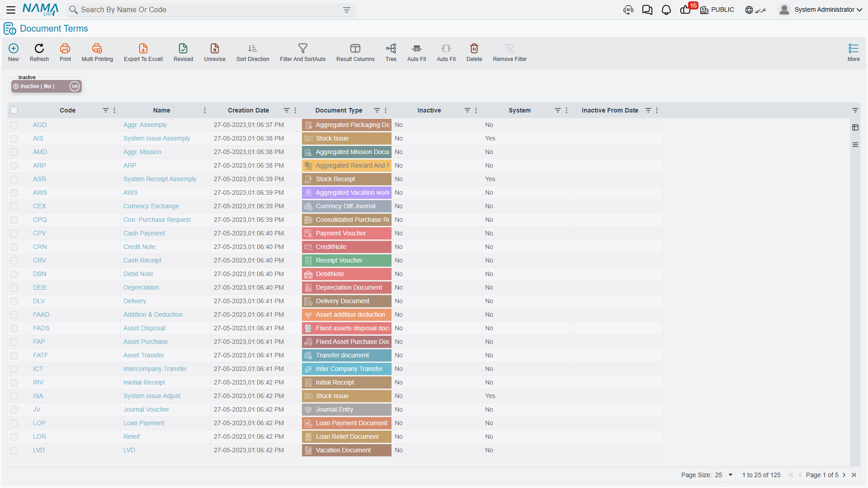Screen dimensions: 868x488
Task: Check the AGD row checkbox
Action: pyautogui.click(x=14, y=125)
